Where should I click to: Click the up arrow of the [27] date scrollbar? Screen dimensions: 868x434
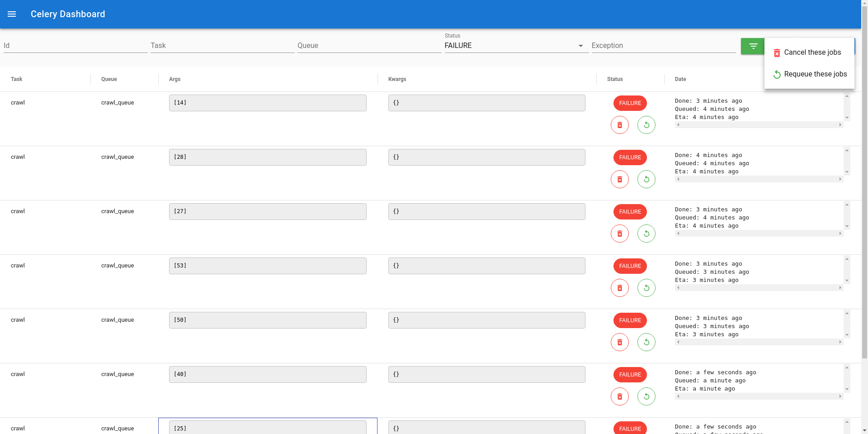coord(847,205)
